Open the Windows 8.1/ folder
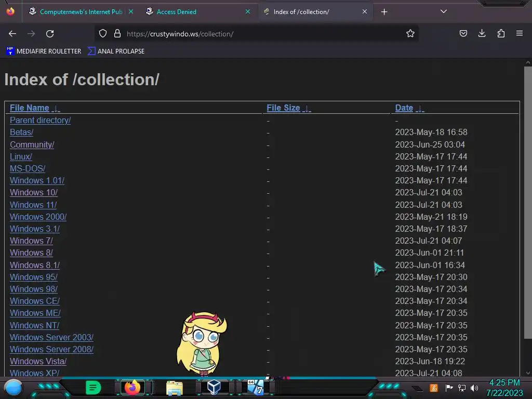Screen dimensions: 532x399 35,265
